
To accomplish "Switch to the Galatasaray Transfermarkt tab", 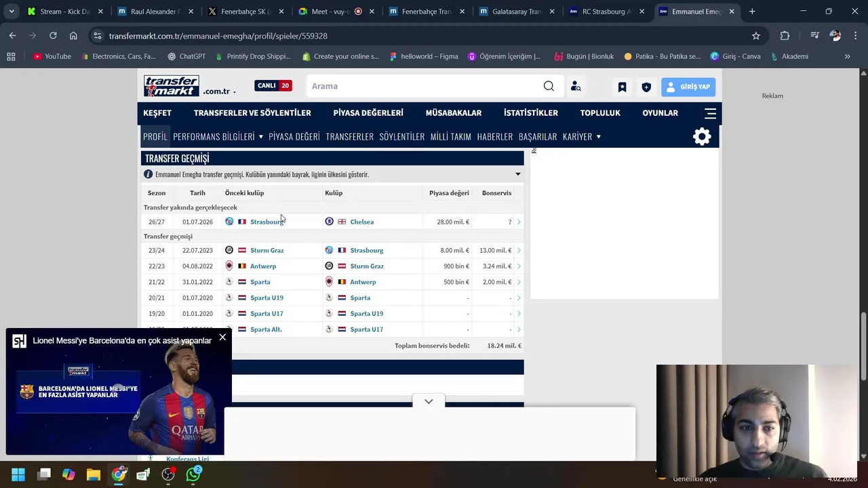I will [x=517, y=12].
